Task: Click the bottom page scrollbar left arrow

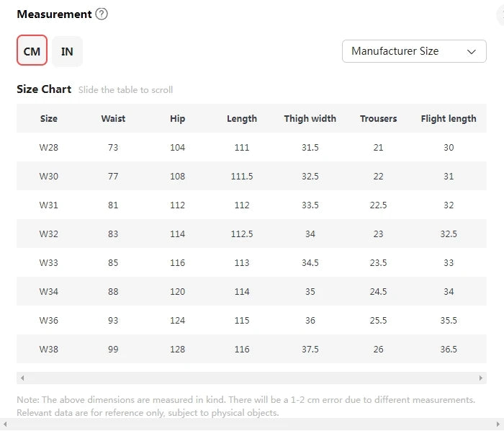Action: click(x=6, y=425)
